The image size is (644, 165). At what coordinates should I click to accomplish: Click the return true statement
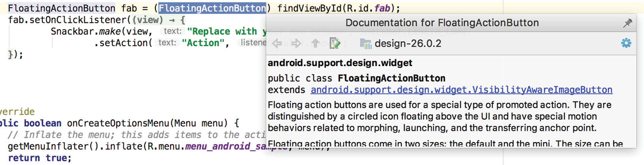tap(39, 158)
